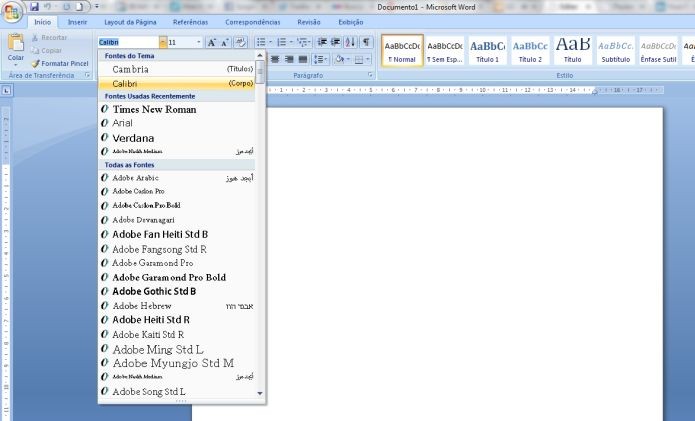
Task: Click font list scroll up arrow
Action: (260, 55)
